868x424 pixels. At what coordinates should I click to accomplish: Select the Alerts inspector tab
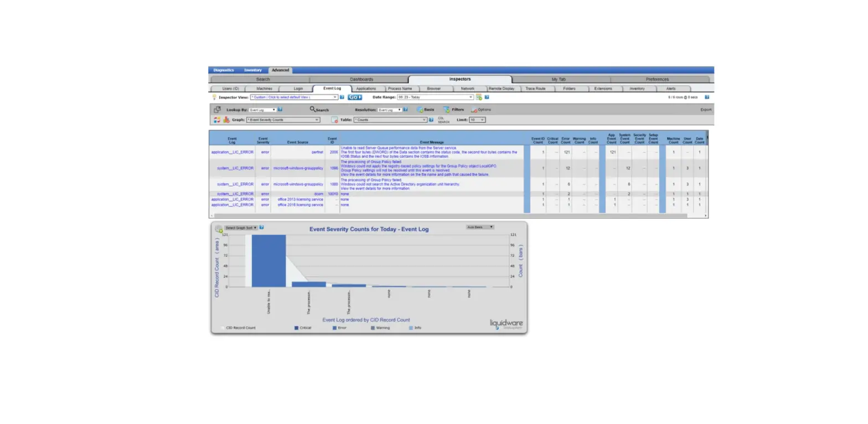[671, 89]
